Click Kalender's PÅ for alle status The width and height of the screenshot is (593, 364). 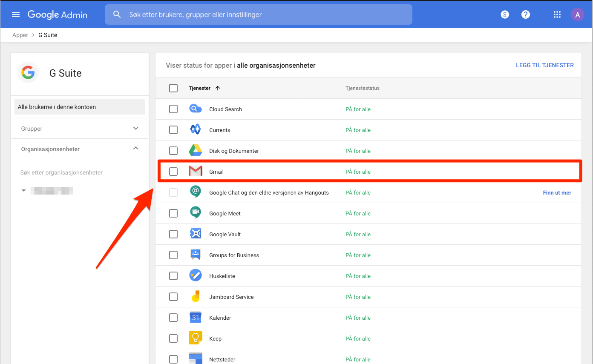pos(358,318)
